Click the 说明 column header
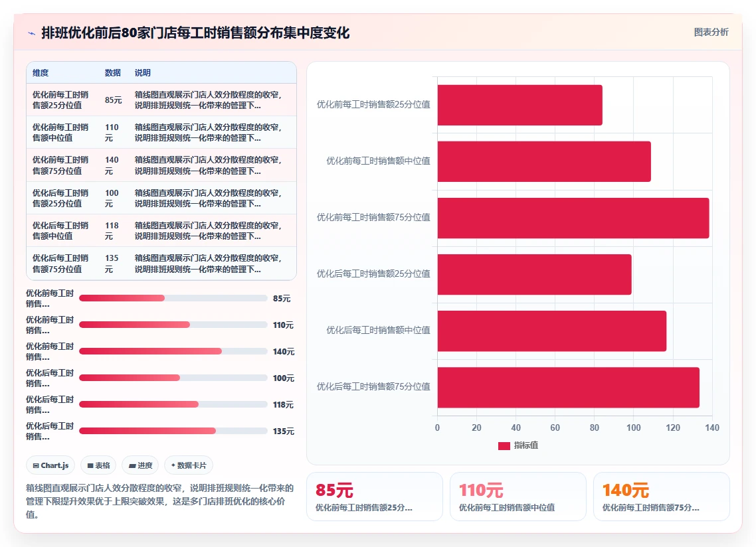 pyautogui.click(x=143, y=73)
